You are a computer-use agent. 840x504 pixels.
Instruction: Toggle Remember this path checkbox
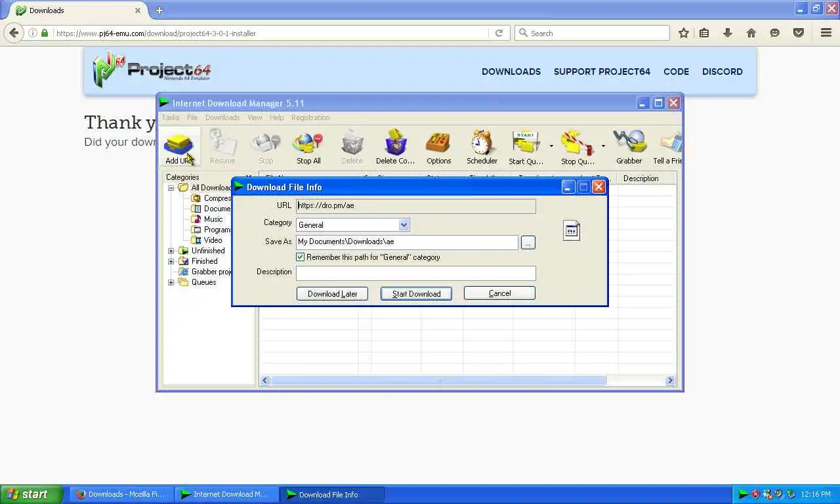[301, 257]
